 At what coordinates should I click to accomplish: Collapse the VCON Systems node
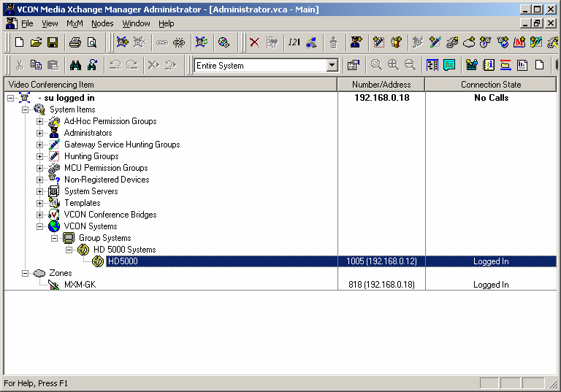[x=39, y=226]
